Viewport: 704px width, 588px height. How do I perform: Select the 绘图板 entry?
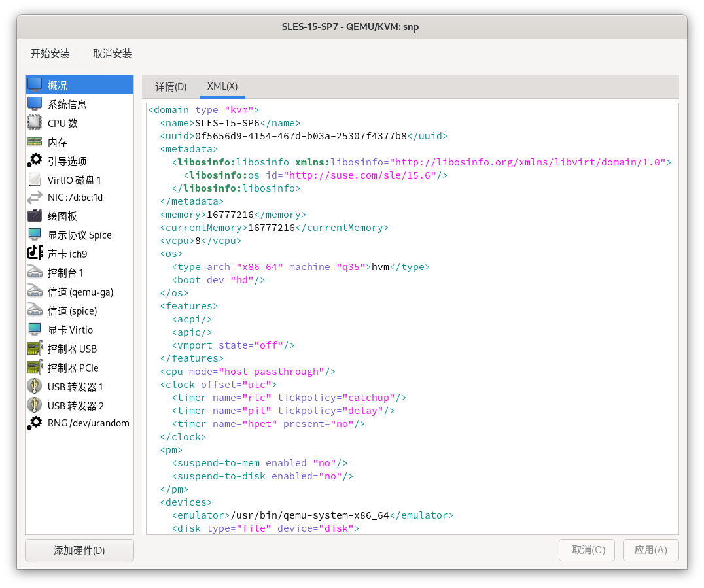click(79, 216)
